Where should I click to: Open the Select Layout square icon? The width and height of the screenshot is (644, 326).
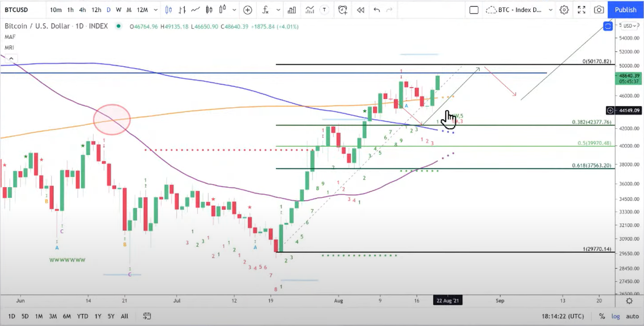click(474, 10)
